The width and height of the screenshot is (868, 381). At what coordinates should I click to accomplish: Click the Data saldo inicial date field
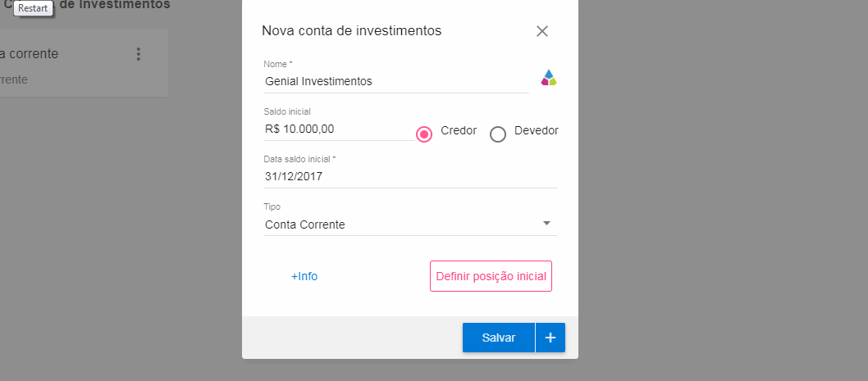coord(409,177)
